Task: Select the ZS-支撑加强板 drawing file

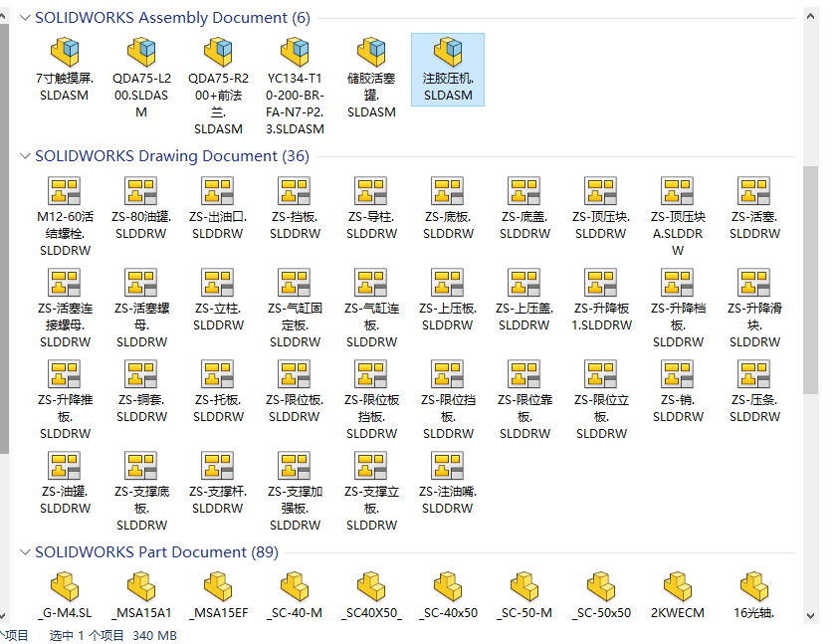Action: 295,467
